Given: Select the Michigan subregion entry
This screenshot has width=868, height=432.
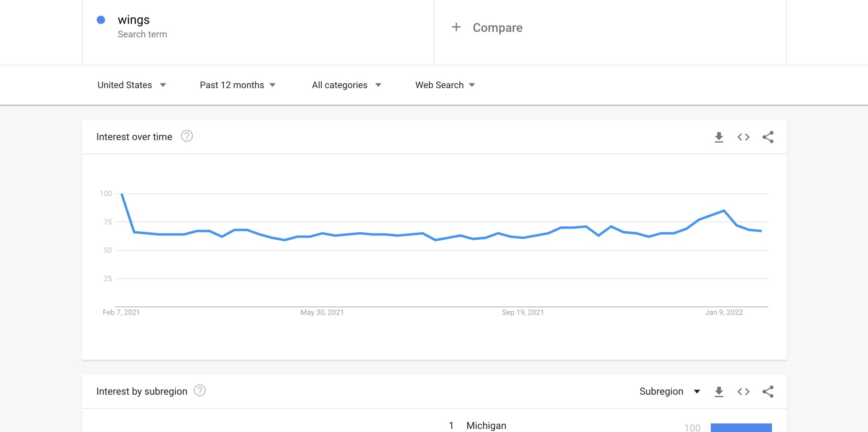Looking at the screenshot, I should 486,426.
